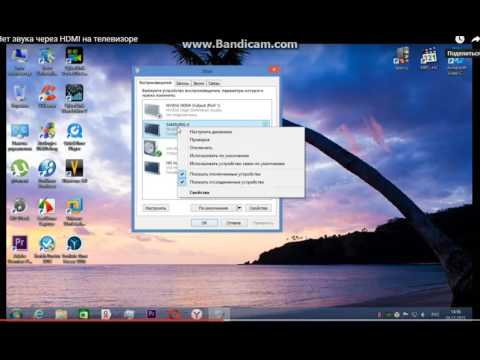Select Использовать по умолчанию menu entry
Viewport: 480px width, 360px height.
[219, 156]
